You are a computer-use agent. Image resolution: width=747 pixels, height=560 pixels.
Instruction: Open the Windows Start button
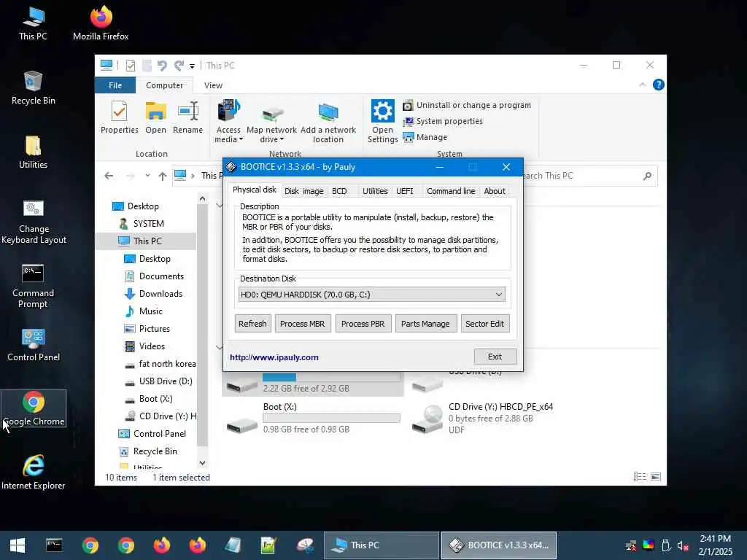click(x=18, y=545)
